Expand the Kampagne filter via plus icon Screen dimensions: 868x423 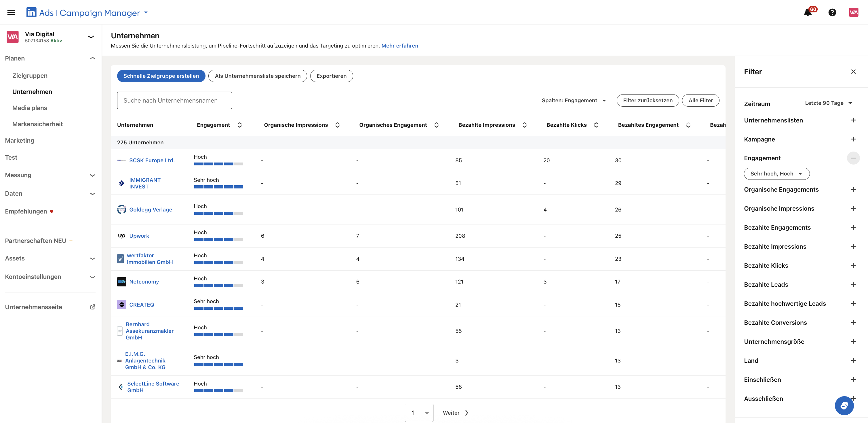click(x=854, y=139)
